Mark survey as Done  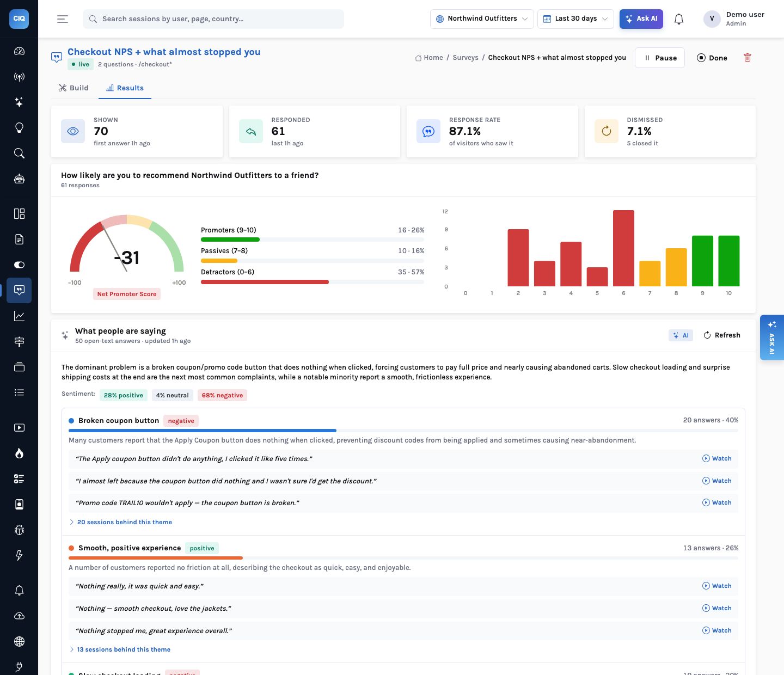pos(712,58)
